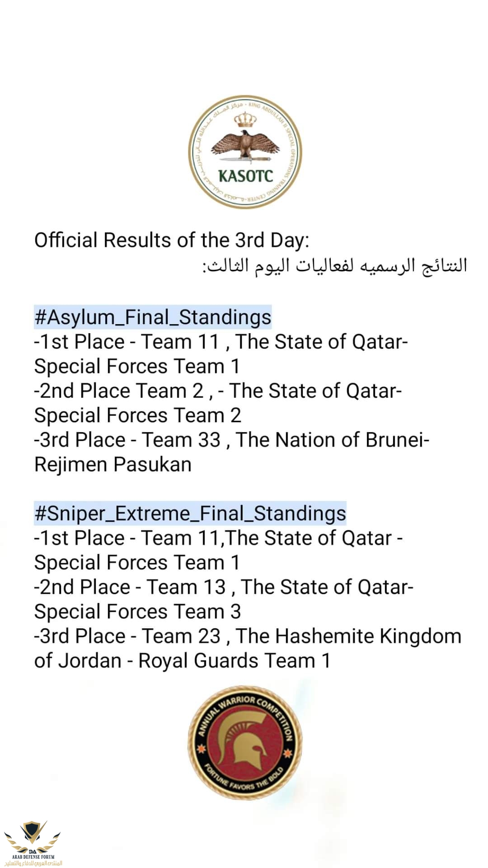The image size is (488, 868).
Task: Click the KASOTC circular logo
Action: pos(245,152)
